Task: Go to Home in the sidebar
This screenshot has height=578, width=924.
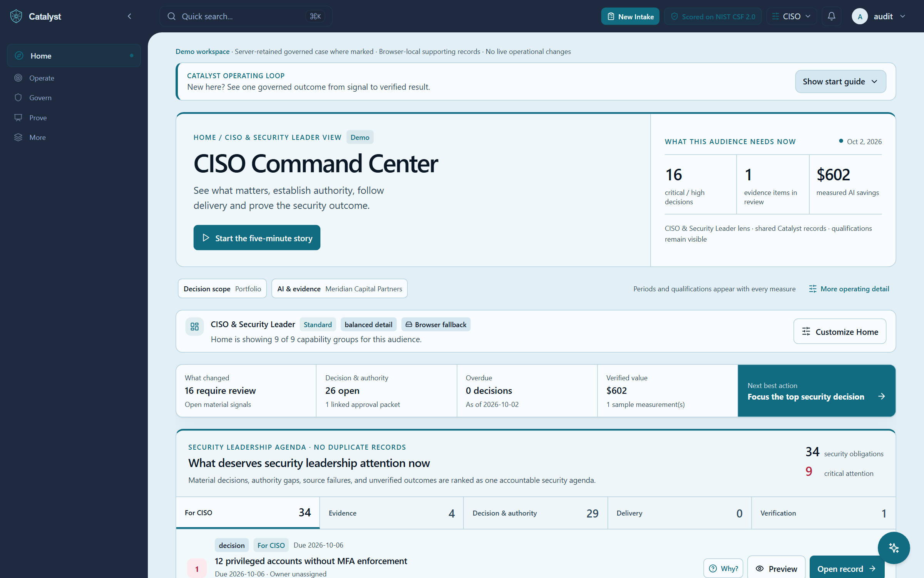Action: (74, 55)
